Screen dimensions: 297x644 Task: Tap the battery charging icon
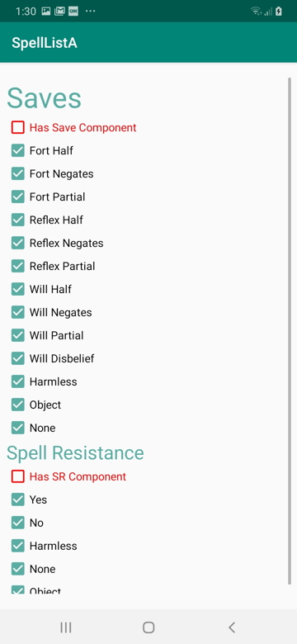tap(279, 11)
